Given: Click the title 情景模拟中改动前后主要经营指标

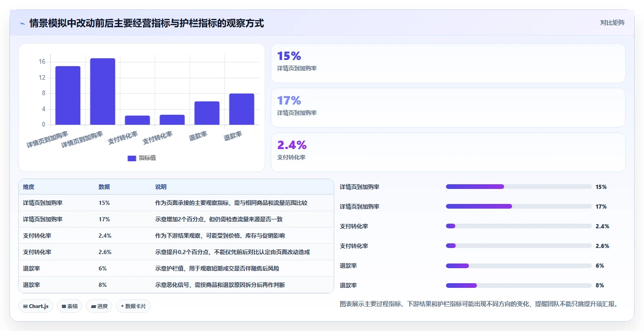Looking at the screenshot, I should 146,23.
